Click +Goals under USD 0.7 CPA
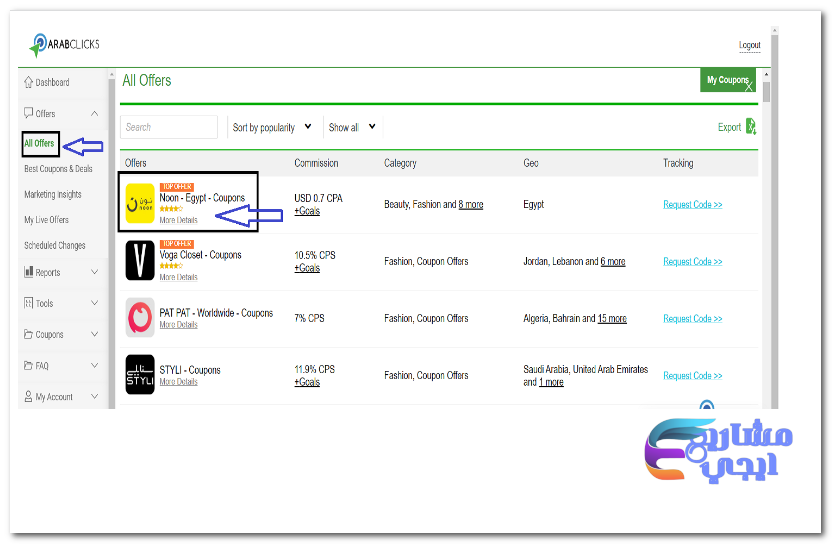Viewport: 832px width, 544px height. (x=307, y=211)
